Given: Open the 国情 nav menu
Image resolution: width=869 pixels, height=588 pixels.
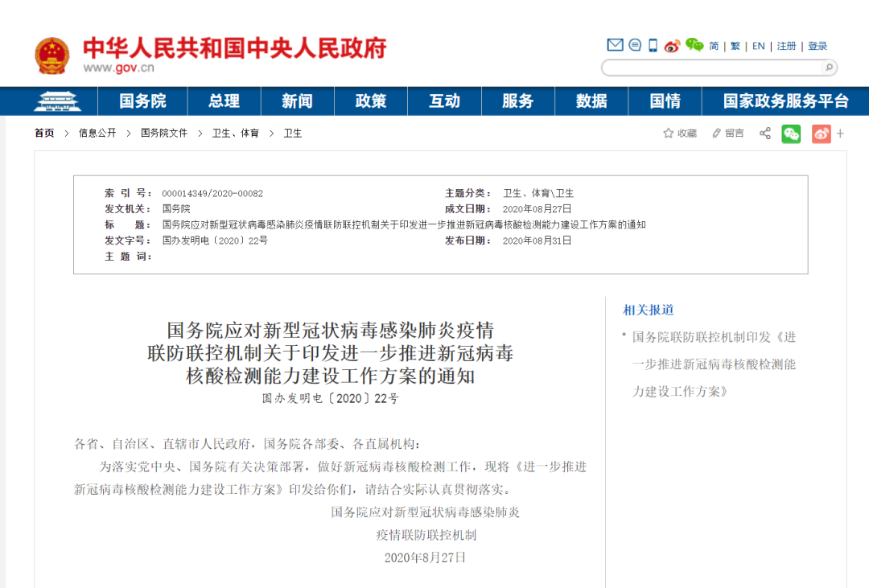Looking at the screenshot, I should [665, 101].
